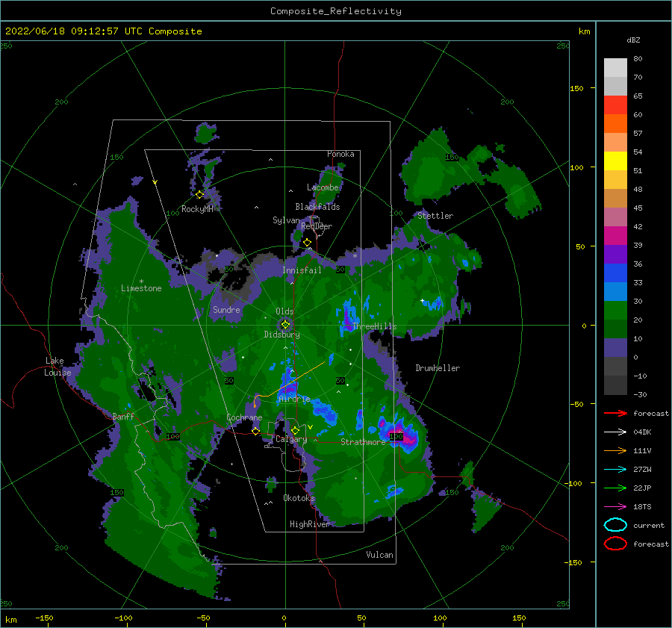Viewport: 672px width, 628px height.
Task: Click the Strathmore town label
Action: pos(363,442)
